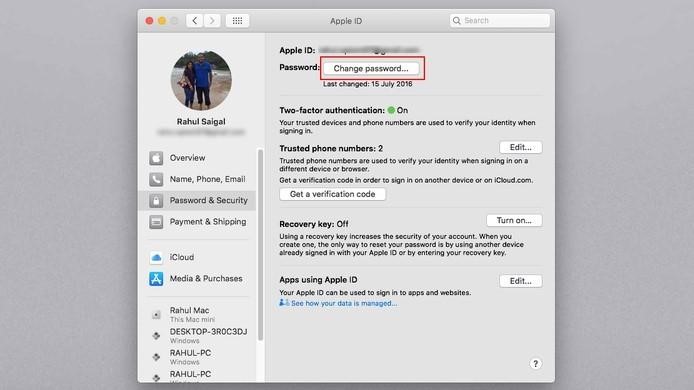
Task: Click the phone icon beside Name, Phone, Email
Action: coord(156,179)
